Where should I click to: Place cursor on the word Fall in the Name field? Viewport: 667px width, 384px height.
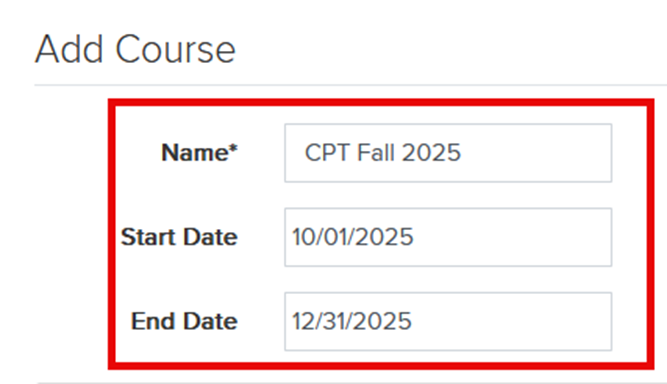[x=376, y=152]
